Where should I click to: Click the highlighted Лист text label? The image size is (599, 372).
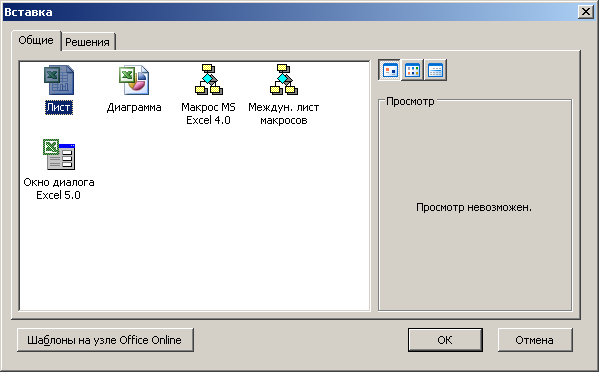(x=59, y=107)
